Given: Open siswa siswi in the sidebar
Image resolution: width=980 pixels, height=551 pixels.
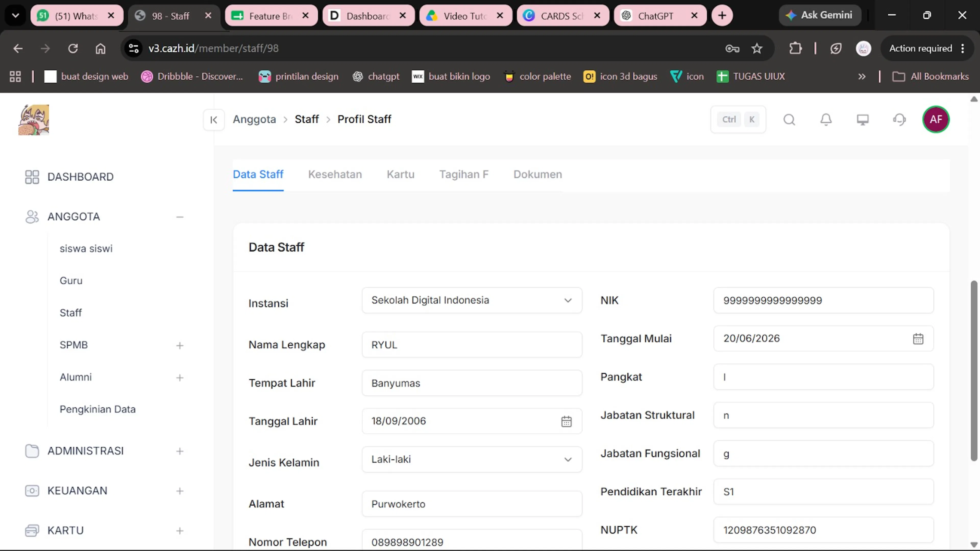Looking at the screenshot, I should 86,249.
